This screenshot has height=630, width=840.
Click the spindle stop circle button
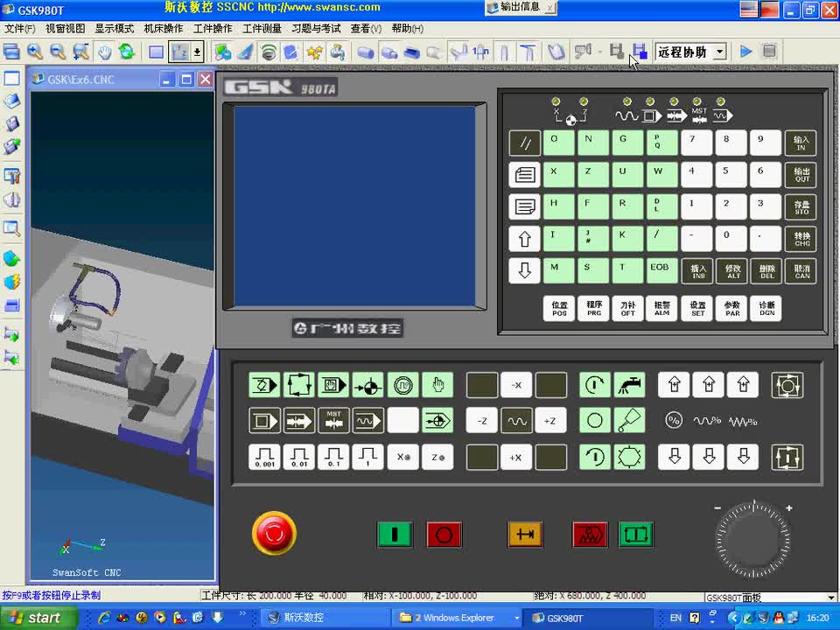[595, 421]
